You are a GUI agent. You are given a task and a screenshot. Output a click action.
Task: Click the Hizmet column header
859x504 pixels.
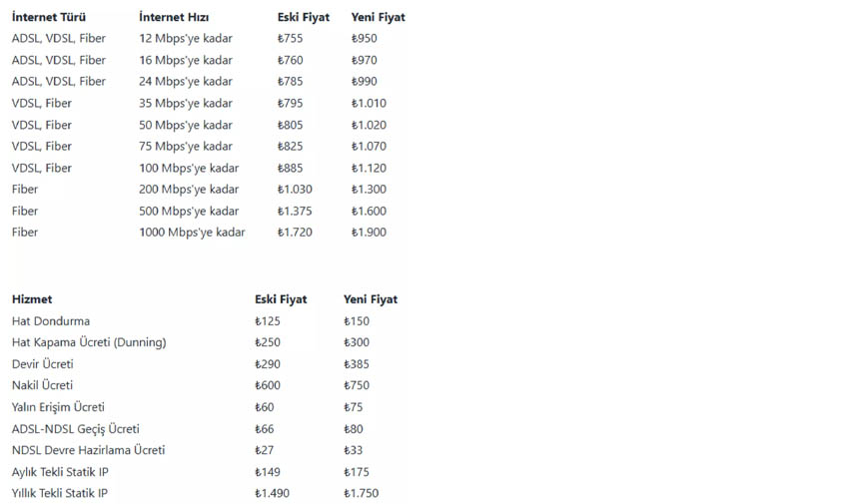(32, 299)
